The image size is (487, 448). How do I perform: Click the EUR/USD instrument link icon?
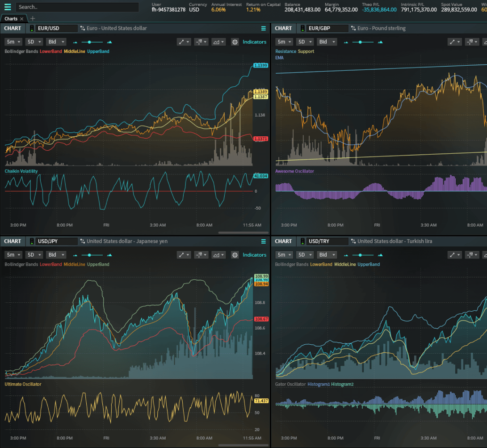[82, 28]
